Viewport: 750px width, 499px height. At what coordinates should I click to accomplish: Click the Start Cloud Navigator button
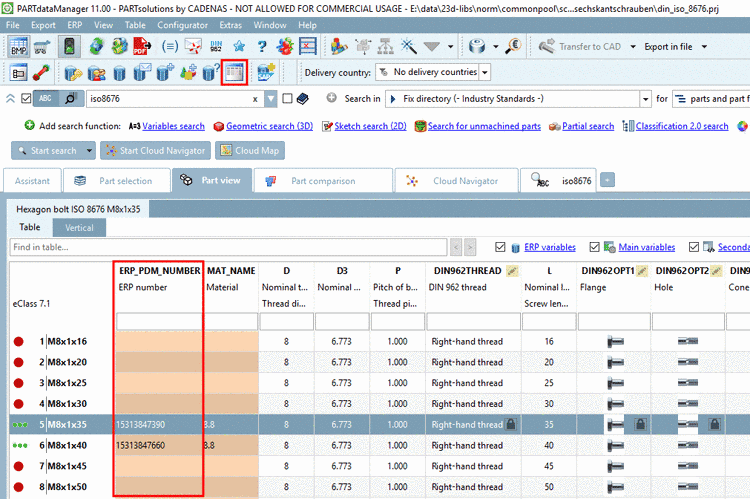154,151
